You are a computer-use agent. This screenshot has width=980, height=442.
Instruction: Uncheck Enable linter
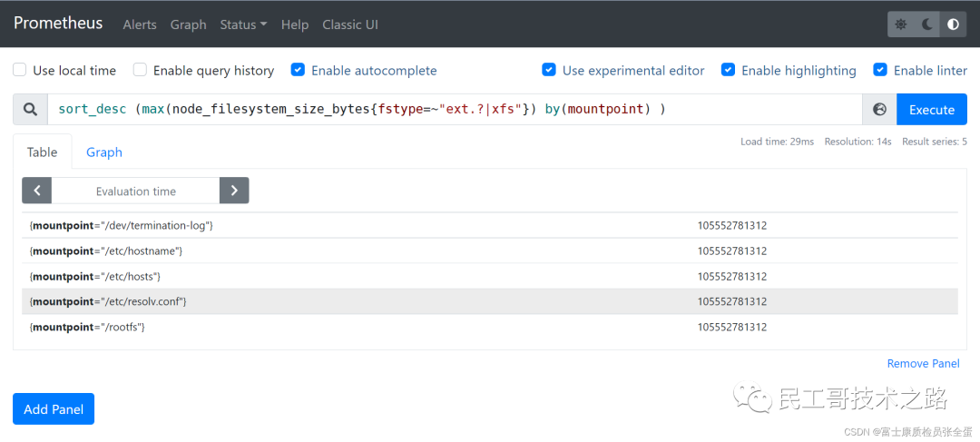[x=880, y=70]
